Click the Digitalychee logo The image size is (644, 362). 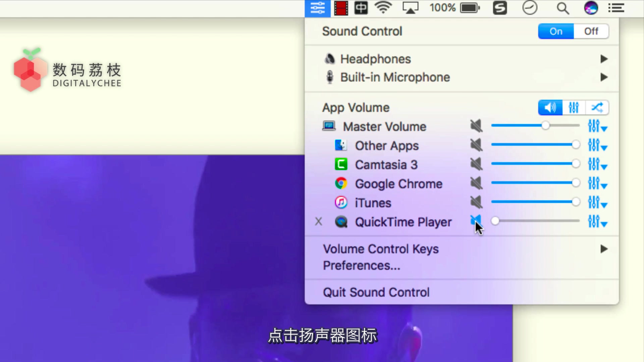coord(67,70)
